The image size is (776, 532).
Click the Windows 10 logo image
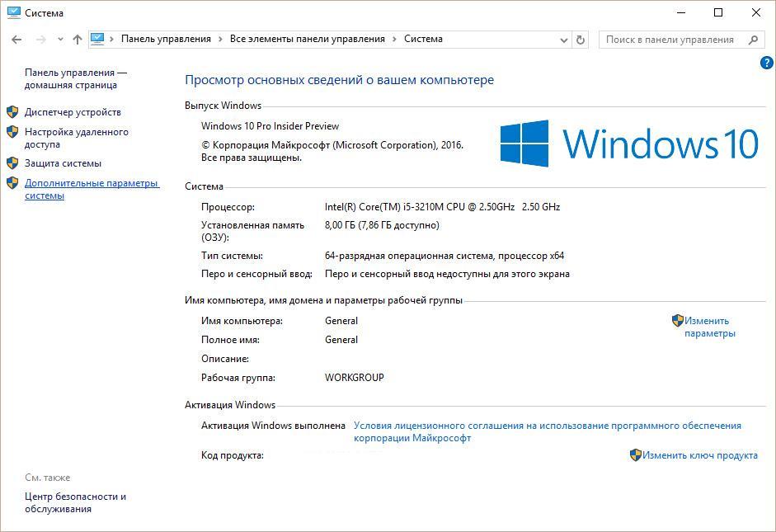point(629,144)
